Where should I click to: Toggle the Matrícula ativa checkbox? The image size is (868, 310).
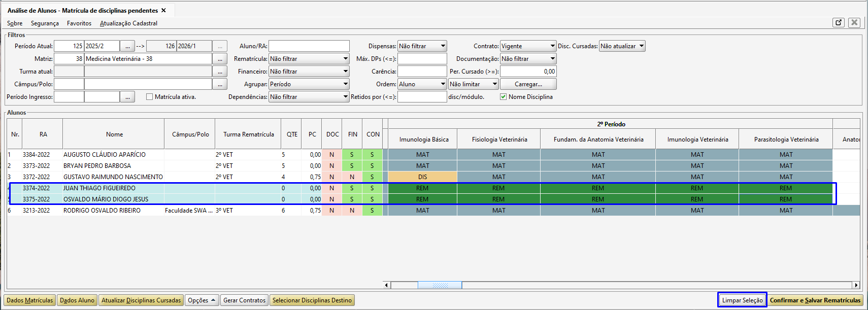pos(149,97)
